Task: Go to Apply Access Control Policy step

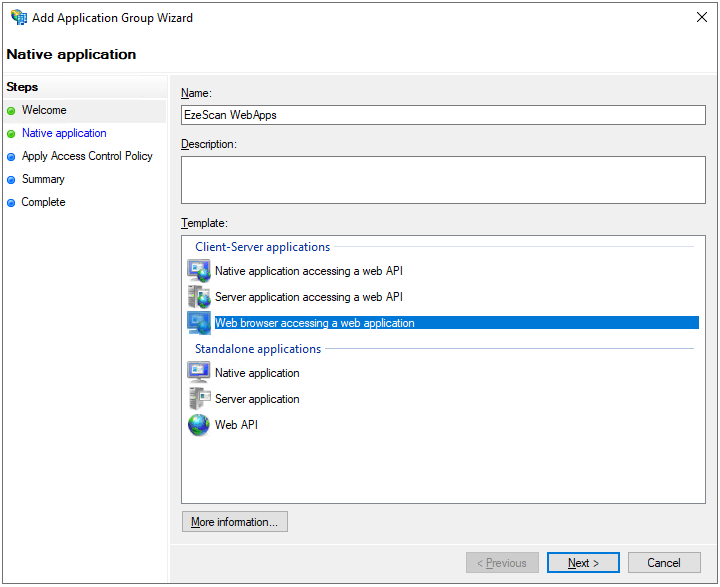Action: (x=87, y=156)
